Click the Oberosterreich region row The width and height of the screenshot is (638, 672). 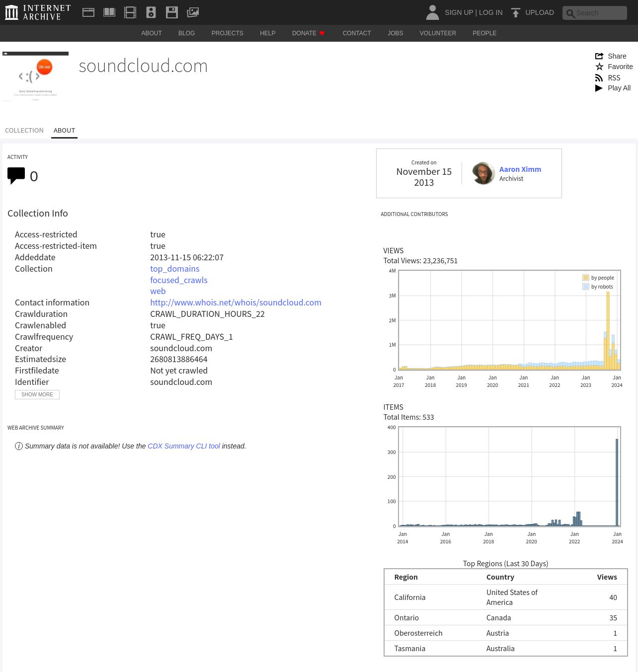pos(506,633)
